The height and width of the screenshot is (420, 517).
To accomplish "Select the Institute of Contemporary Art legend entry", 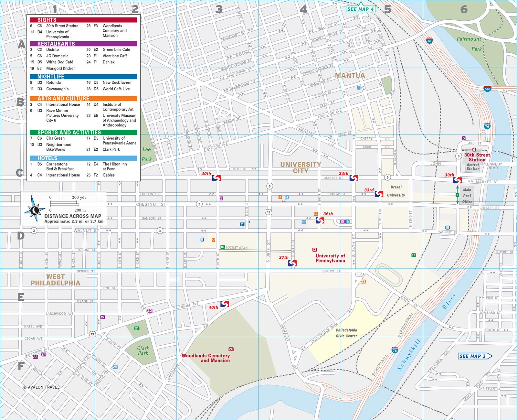I will tap(110, 107).
